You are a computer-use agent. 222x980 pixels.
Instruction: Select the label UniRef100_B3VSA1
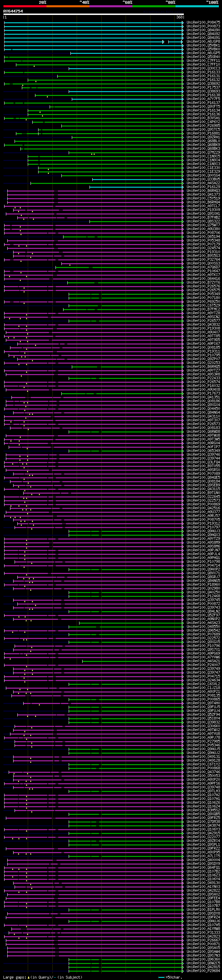(203, 118)
